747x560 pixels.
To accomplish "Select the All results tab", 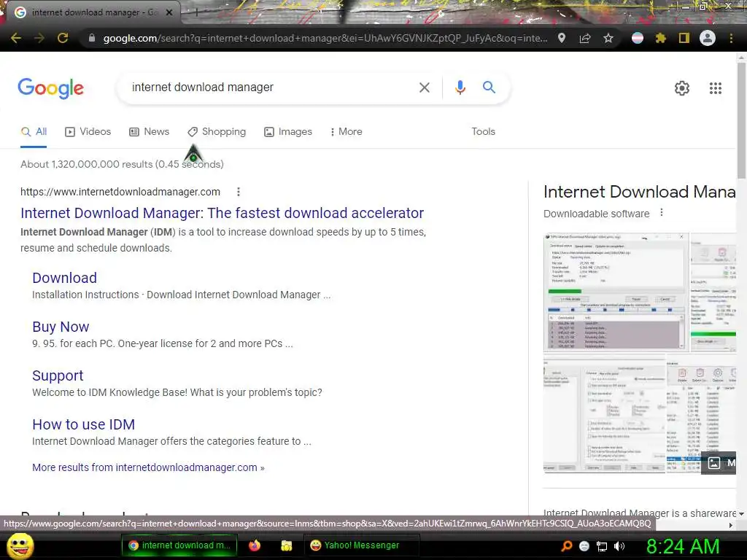I will pos(34,132).
